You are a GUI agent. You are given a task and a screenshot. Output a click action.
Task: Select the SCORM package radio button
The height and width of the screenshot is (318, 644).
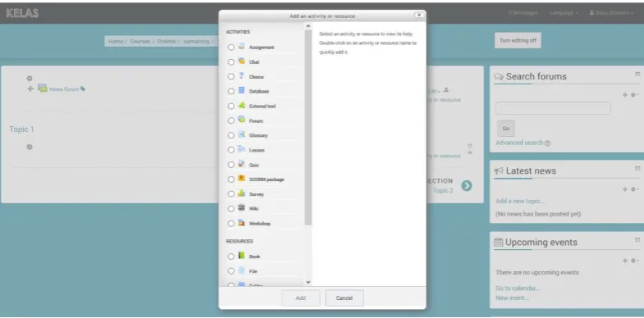(x=231, y=179)
